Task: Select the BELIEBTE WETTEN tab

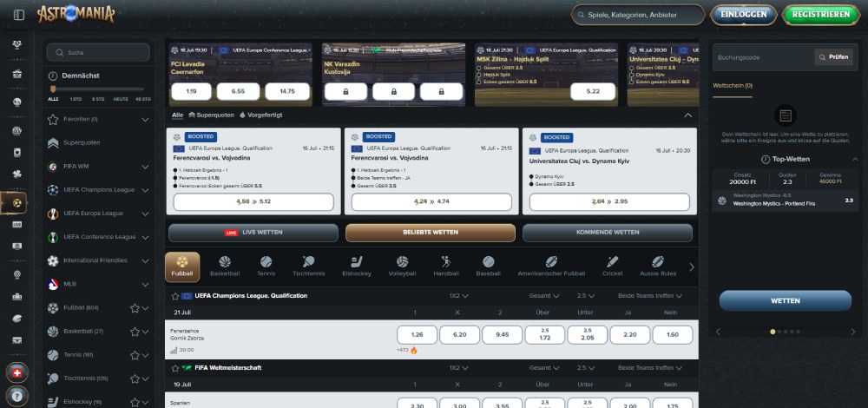Action: pos(431,233)
